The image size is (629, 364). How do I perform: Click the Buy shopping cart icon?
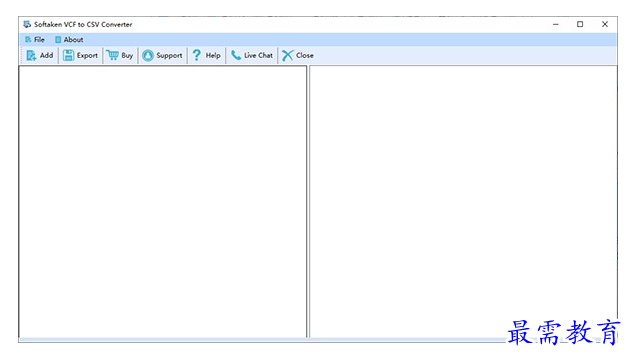point(112,55)
